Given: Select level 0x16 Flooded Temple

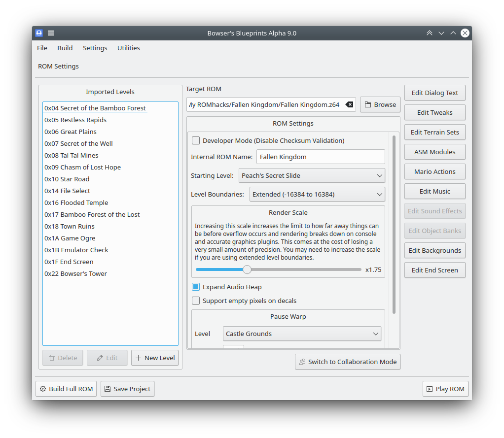Looking at the screenshot, I should click(110, 202).
